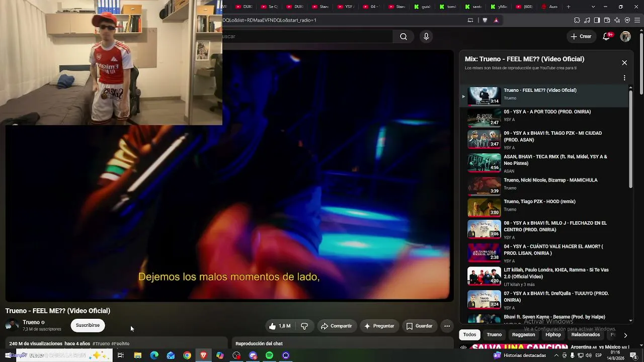Open the #Trueno hashtag link
This screenshot has height=362, width=644.
[101, 344]
